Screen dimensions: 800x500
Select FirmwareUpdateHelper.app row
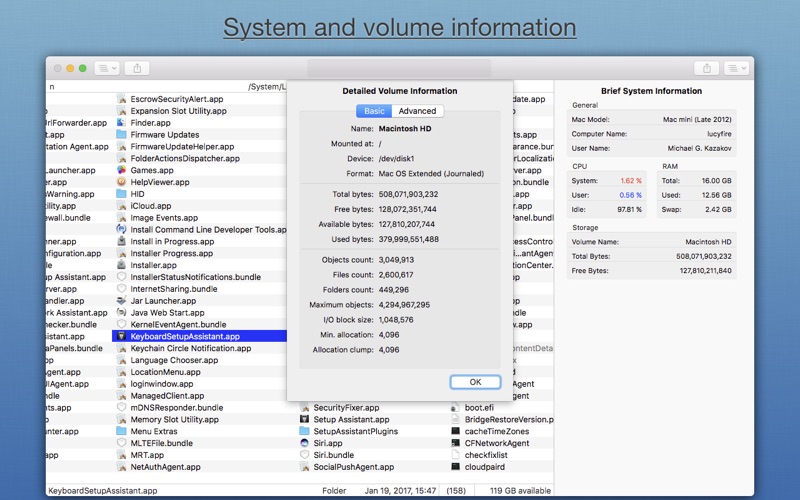199,146
